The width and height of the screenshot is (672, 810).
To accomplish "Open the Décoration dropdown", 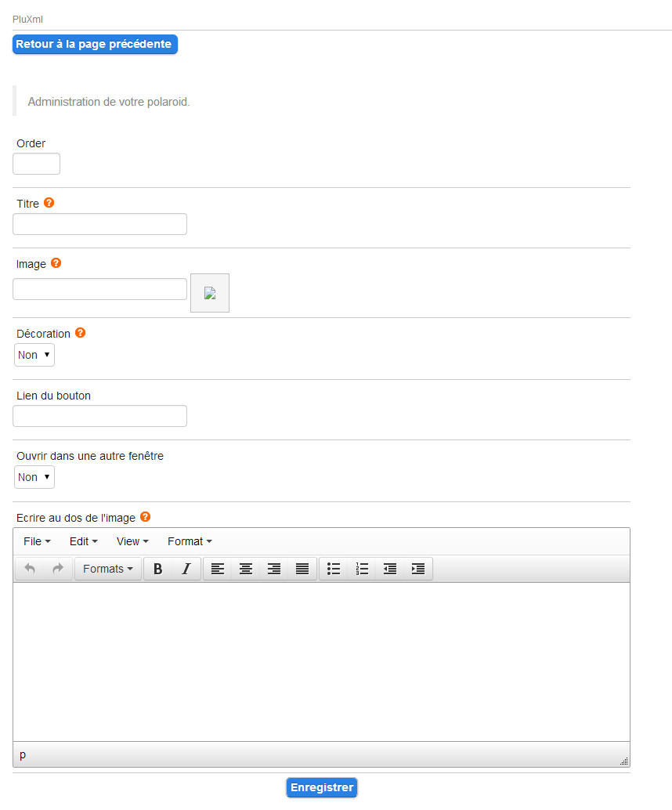I will [x=34, y=355].
